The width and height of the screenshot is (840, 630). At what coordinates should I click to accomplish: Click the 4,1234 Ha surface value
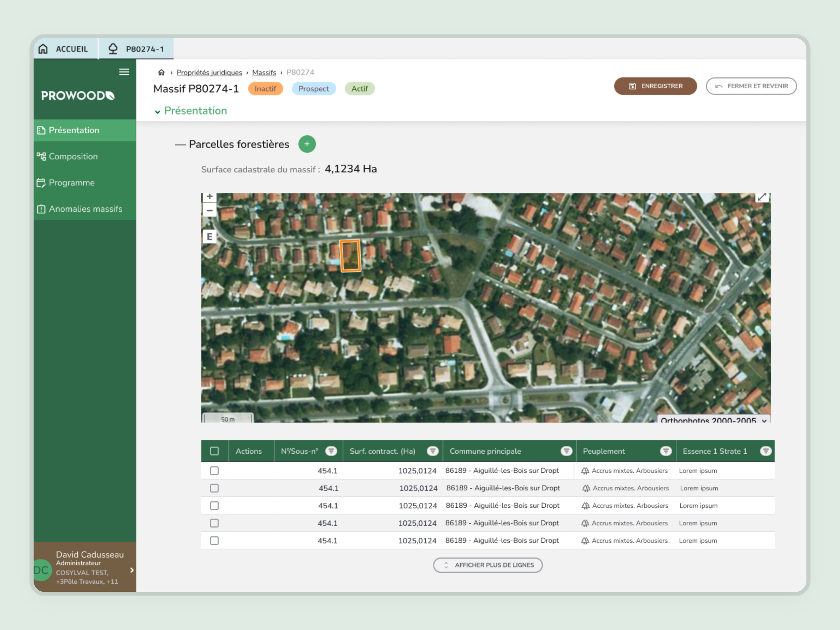pos(351,169)
